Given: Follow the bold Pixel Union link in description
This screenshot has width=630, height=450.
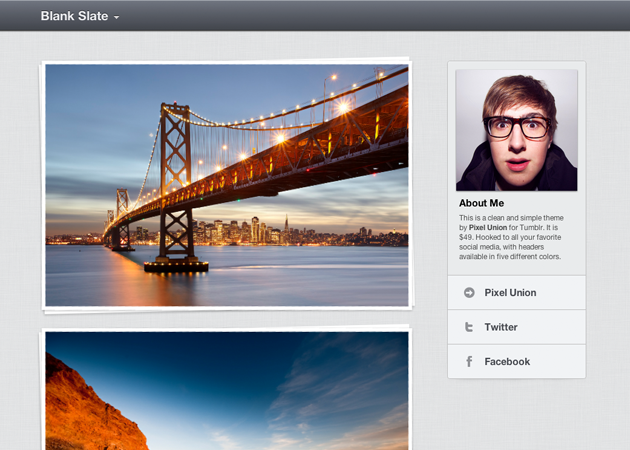Looking at the screenshot, I should (488, 227).
